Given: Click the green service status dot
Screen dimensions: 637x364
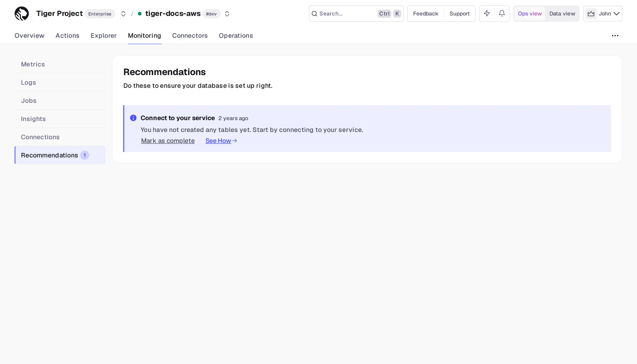Looking at the screenshot, I should pos(140,14).
